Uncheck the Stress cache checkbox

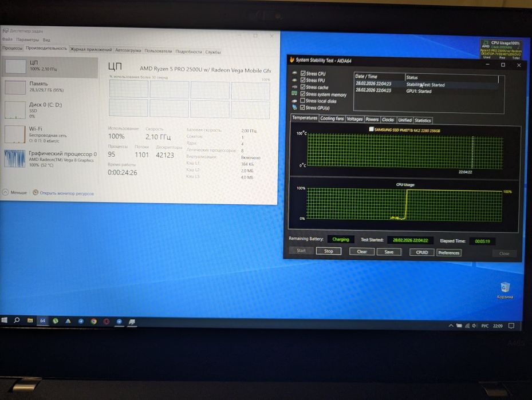303,87
